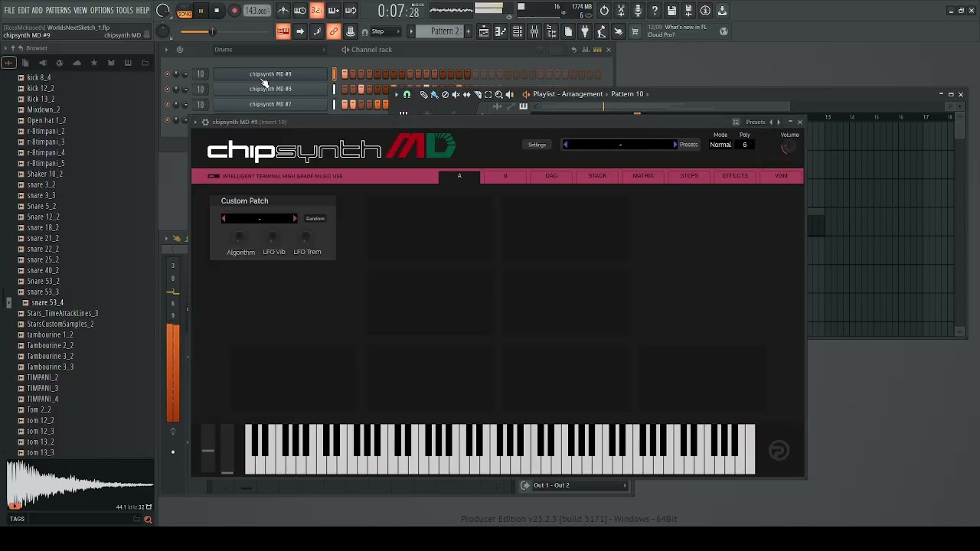Select Mixdown_2 in the browser
This screenshot has height=551, width=980.
point(44,110)
